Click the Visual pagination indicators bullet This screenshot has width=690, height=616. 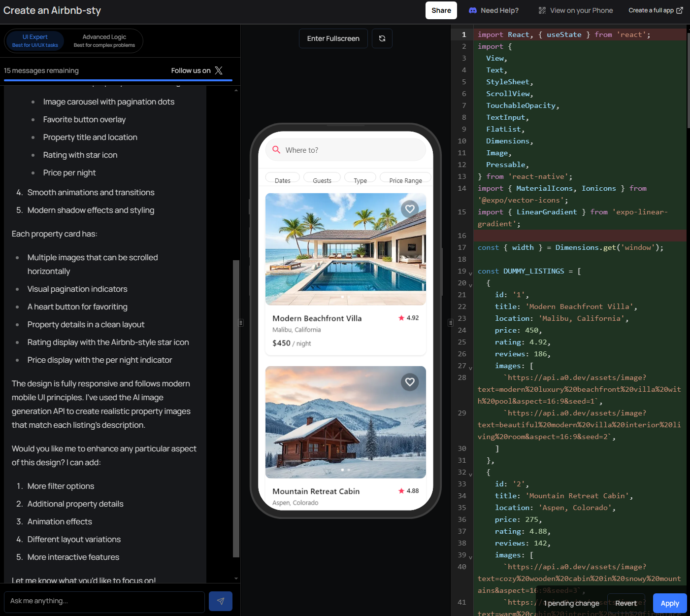click(x=77, y=289)
